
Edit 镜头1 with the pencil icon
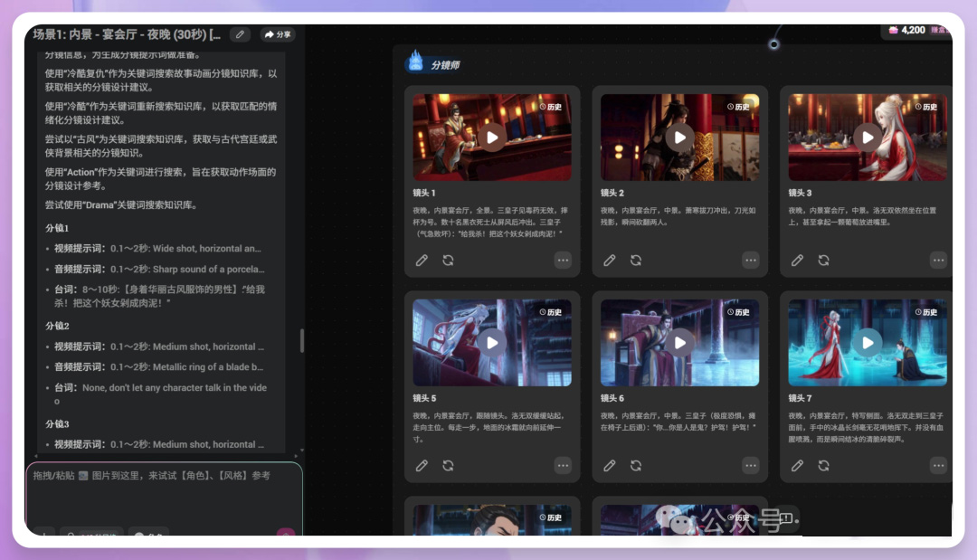click(422, 260)
